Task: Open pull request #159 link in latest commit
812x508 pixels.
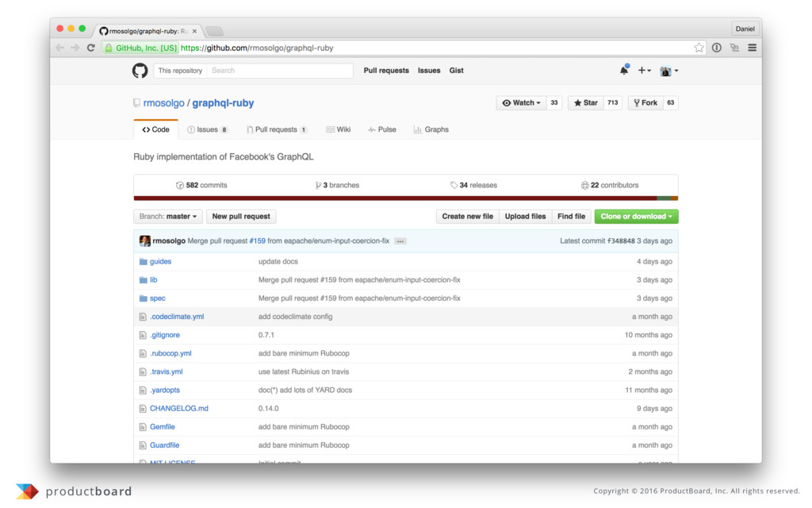Action: click(258, 241)
